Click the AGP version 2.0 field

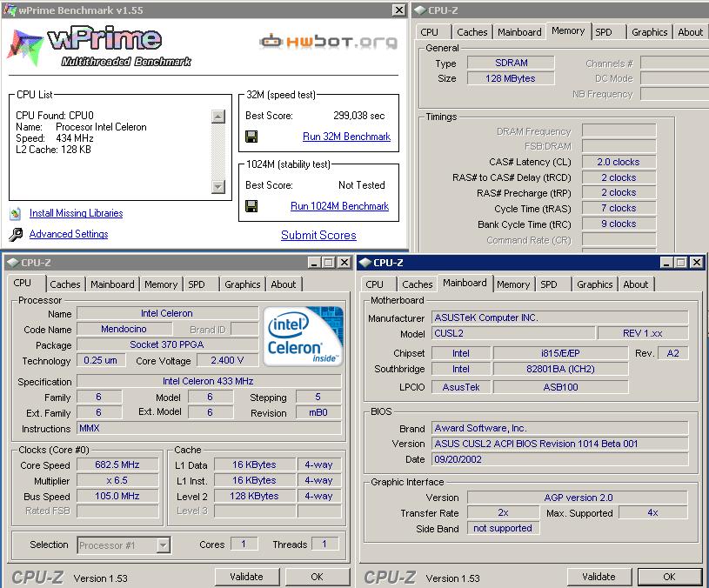pos(578,498)
